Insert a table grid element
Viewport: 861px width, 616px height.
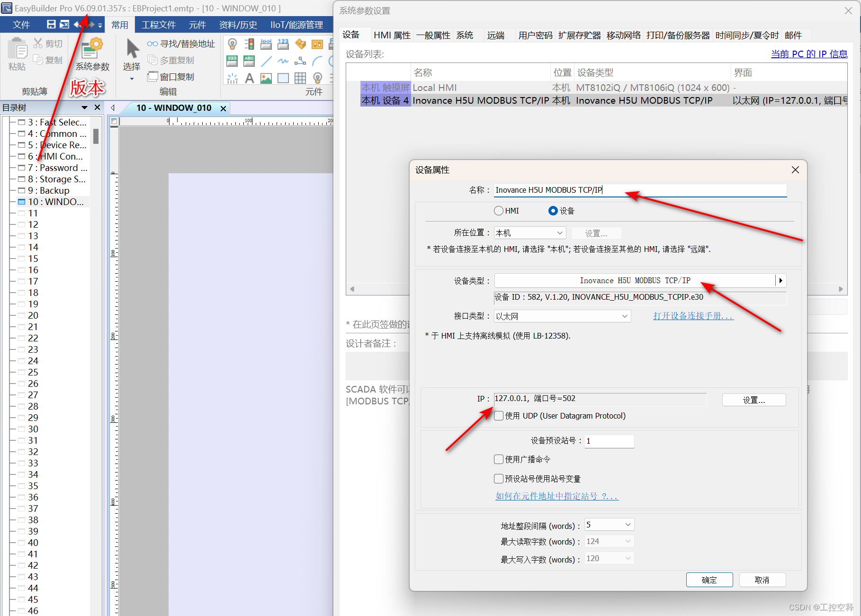(300, 78)
